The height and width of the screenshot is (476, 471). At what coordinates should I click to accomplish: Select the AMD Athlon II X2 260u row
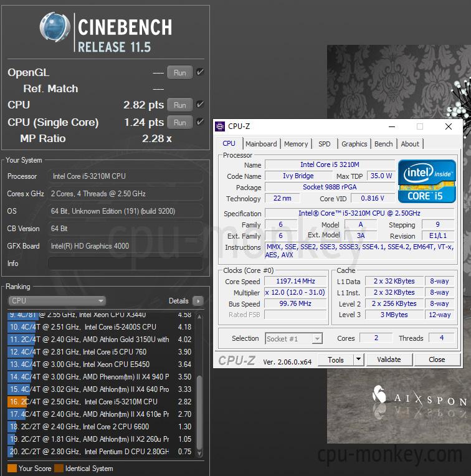pos(101,439)
